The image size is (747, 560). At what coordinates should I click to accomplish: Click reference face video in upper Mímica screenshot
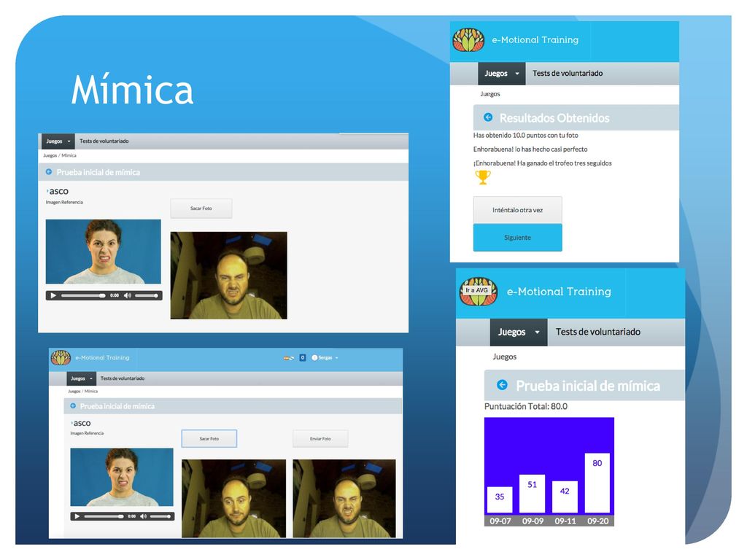tap(104, 252)
